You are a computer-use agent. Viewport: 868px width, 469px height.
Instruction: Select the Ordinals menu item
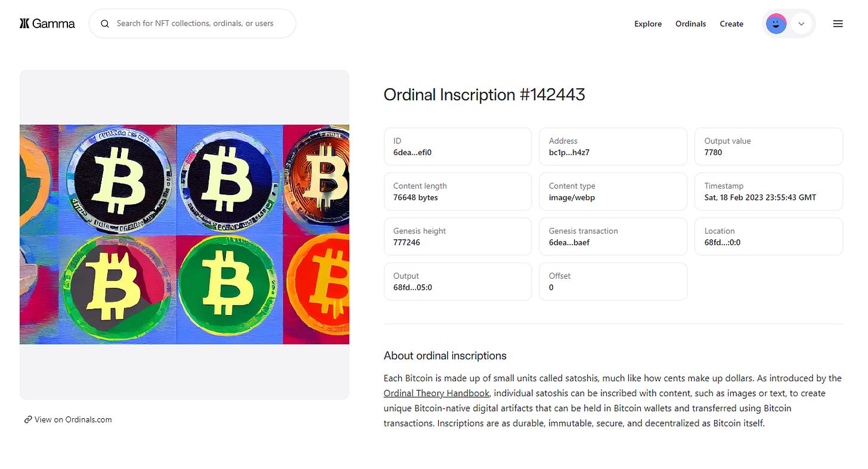pyautogui.click(x=690, y=24)
